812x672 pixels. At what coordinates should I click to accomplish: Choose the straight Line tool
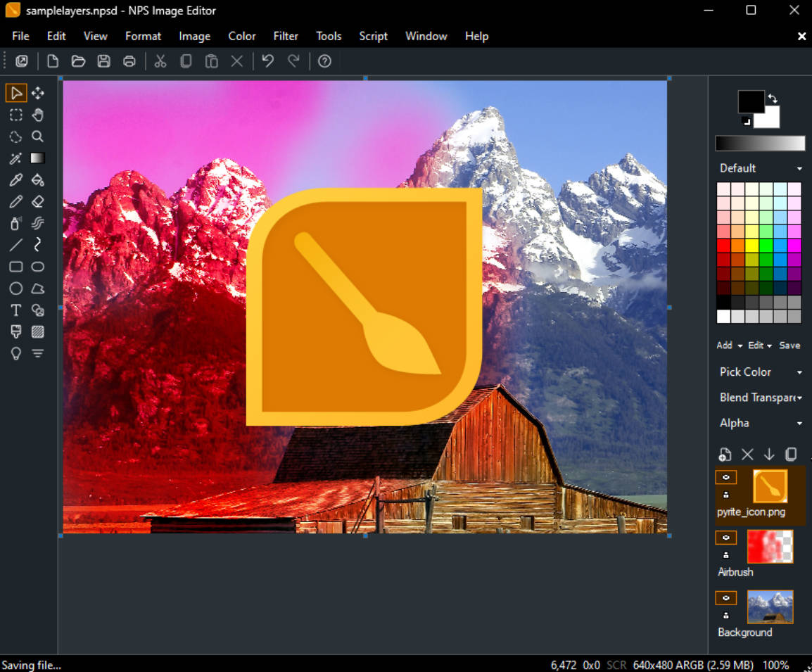(16, 245)
